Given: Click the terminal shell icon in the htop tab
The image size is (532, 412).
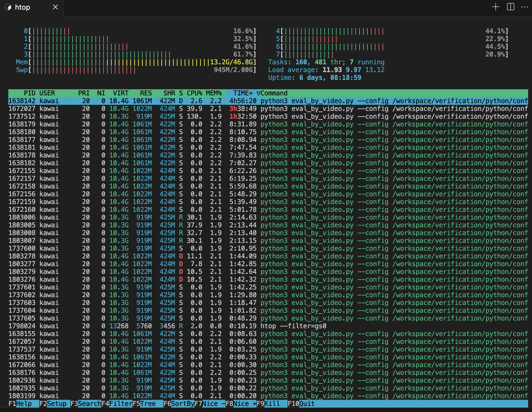Looking at the screenshot, I should click(8, 7).
